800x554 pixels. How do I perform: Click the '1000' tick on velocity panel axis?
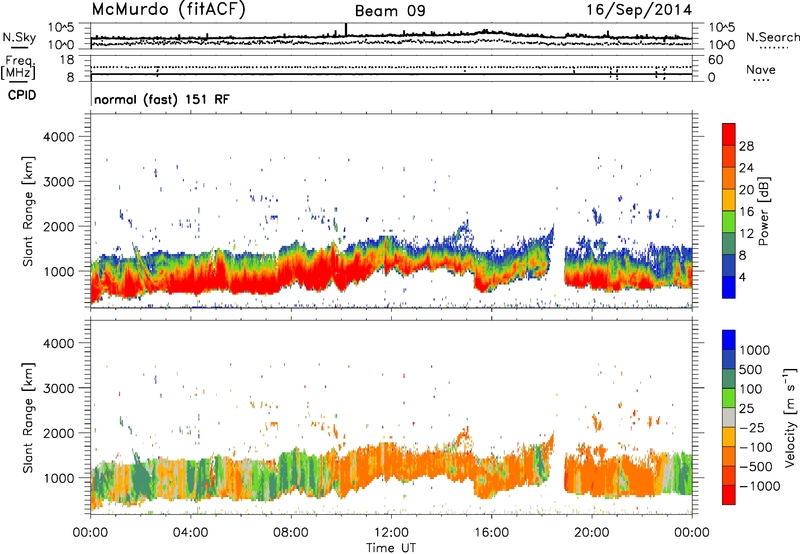[59, 478]
